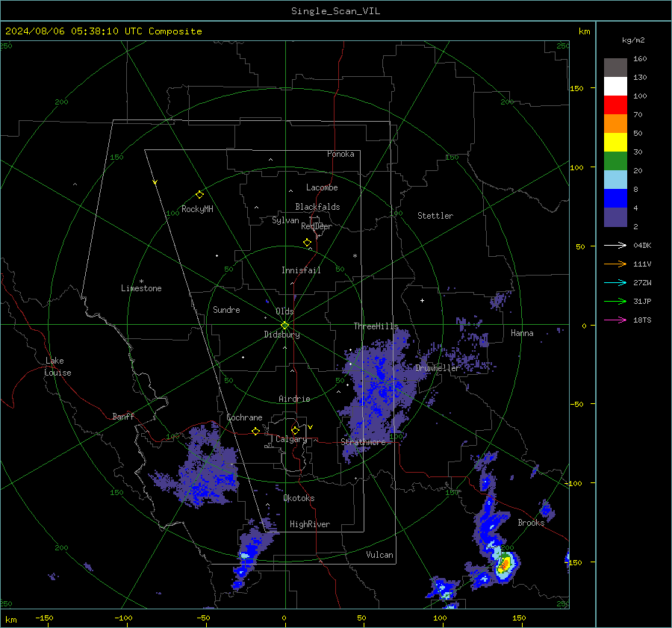
Task: Pick the purple swatch at the scale bottom
Action: (615, 217)
